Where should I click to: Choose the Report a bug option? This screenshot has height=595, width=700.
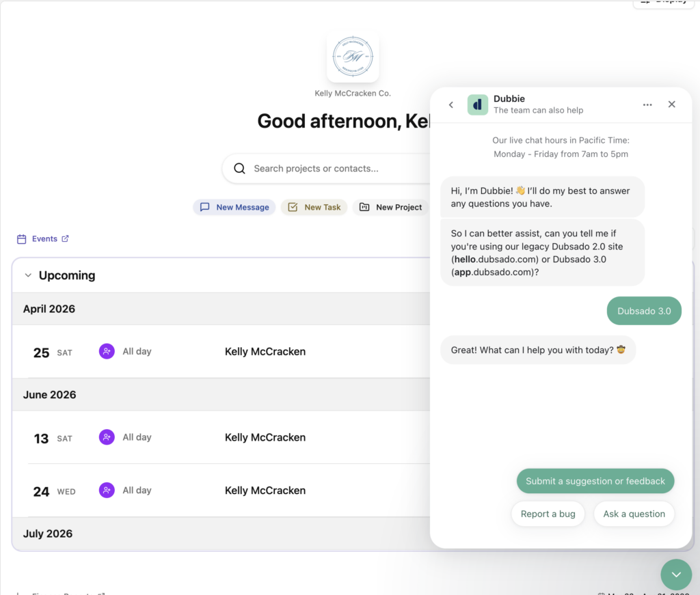(x=548, y=514)
